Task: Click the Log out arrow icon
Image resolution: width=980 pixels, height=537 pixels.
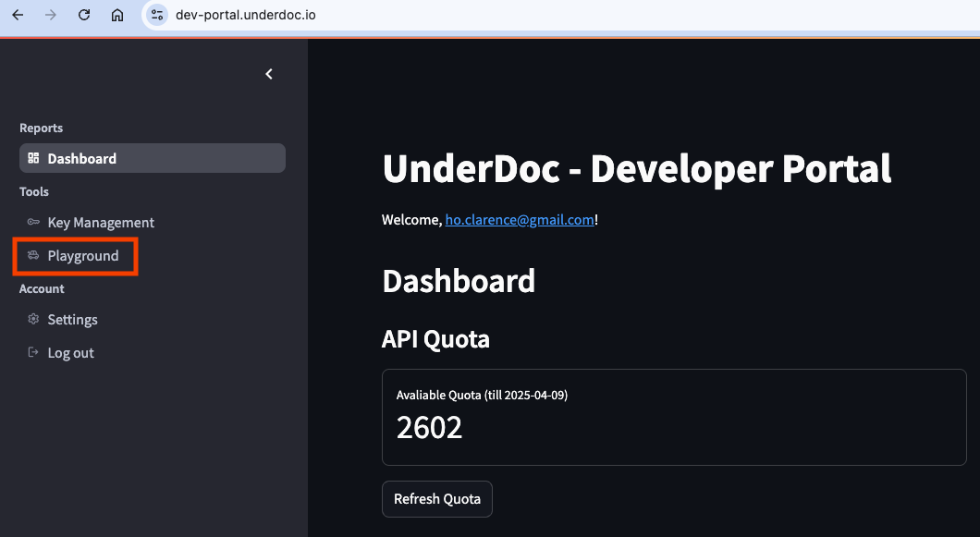Action: [33, 352]
